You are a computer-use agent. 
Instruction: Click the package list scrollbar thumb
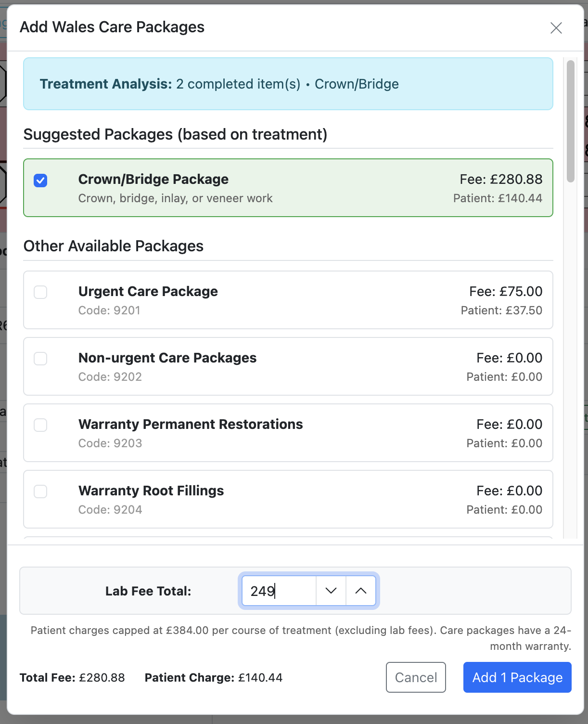pos(571,121)
